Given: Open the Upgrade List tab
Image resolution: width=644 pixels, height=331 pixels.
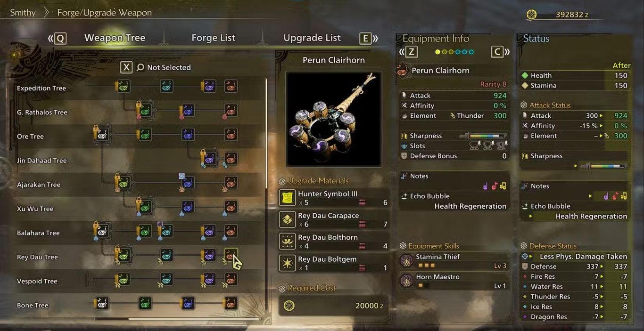Looking at the screenshot, I should pyautogui.click(x=312, y=38).
